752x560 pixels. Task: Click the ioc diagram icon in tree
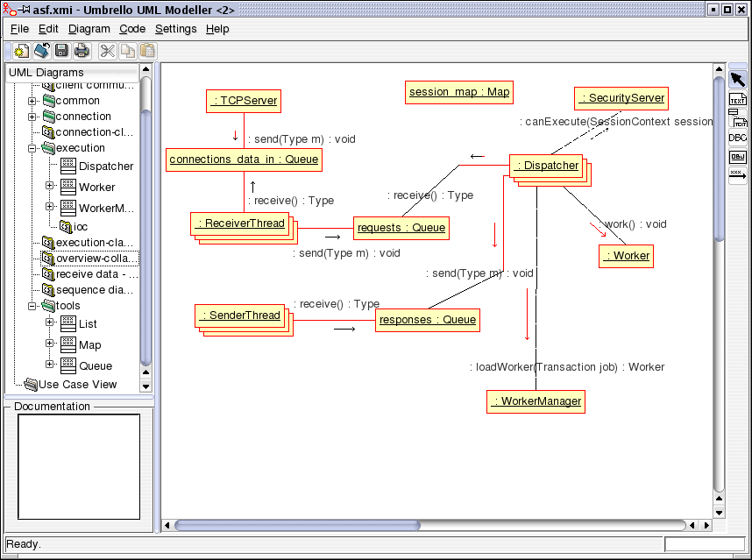coord(66,226)
